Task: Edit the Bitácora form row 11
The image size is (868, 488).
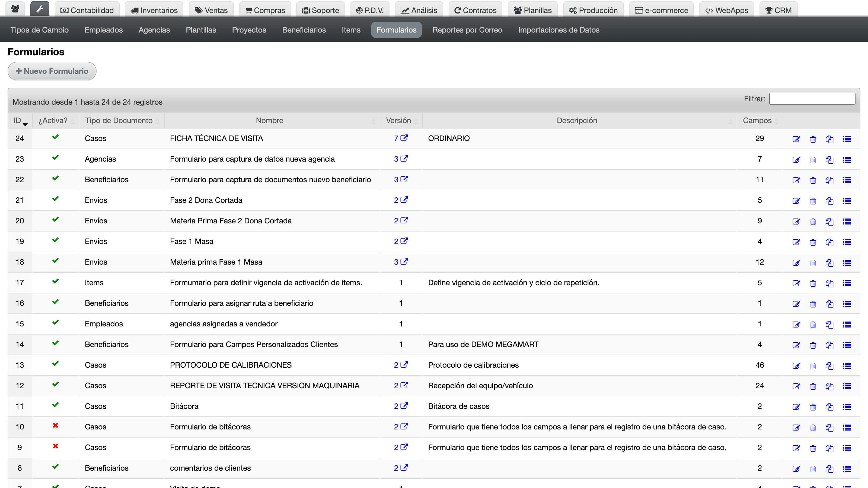Action: tap(796, 407)
